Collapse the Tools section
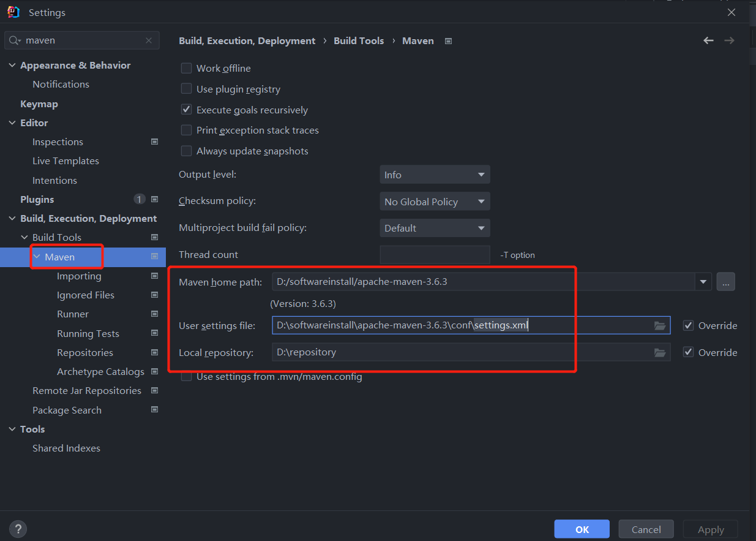Viewport: 756px width, 541px height. (12, 429)
